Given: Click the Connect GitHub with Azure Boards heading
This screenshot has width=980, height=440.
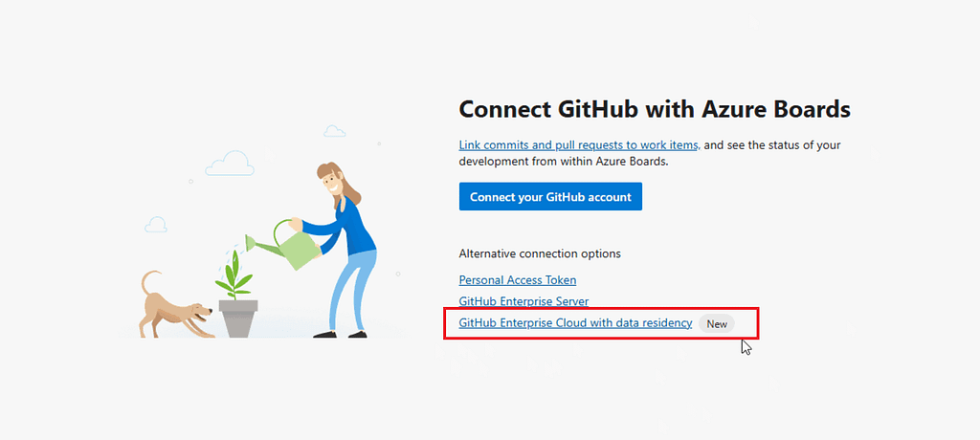Looking at the screenshot, I should tap(654, 109).
